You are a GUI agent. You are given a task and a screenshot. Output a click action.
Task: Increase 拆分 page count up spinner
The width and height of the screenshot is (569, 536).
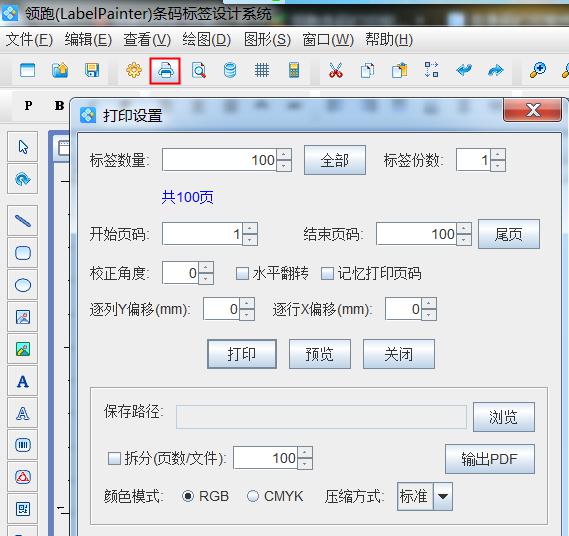tap(305, 453)
